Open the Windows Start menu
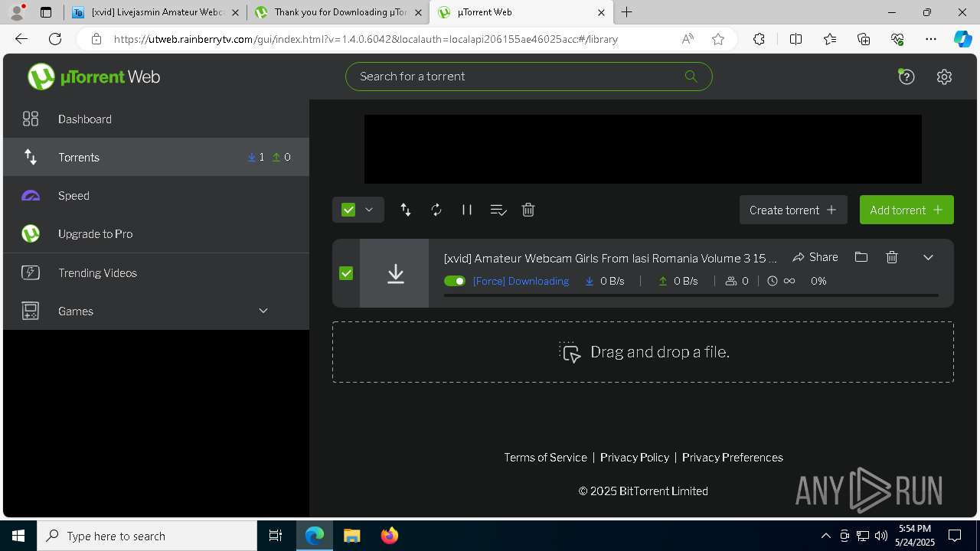This screenshot has height=551, width=980. coord(18,536)
